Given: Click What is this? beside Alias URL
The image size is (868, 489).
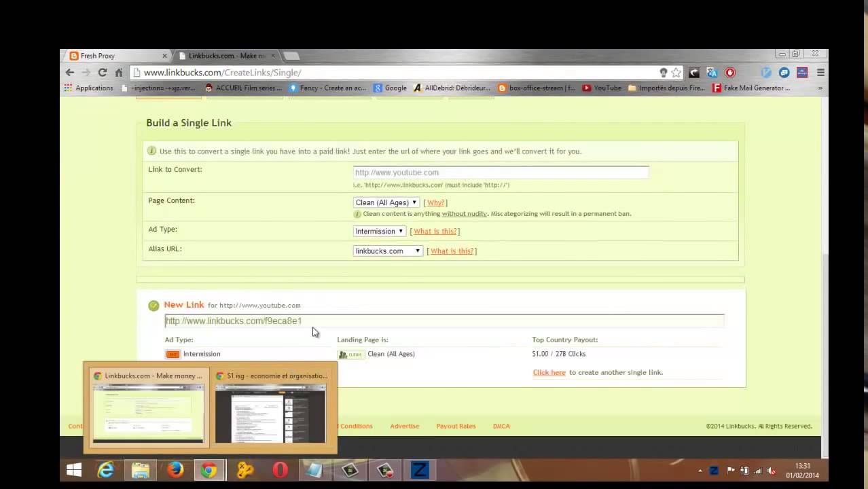Looking at the screenshot, I should (x=452, y=251).
